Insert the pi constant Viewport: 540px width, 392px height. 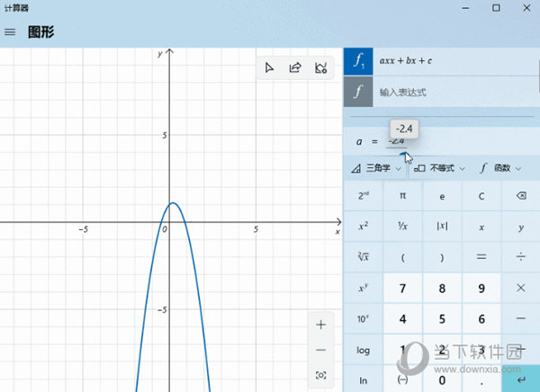tap(402, 196)
